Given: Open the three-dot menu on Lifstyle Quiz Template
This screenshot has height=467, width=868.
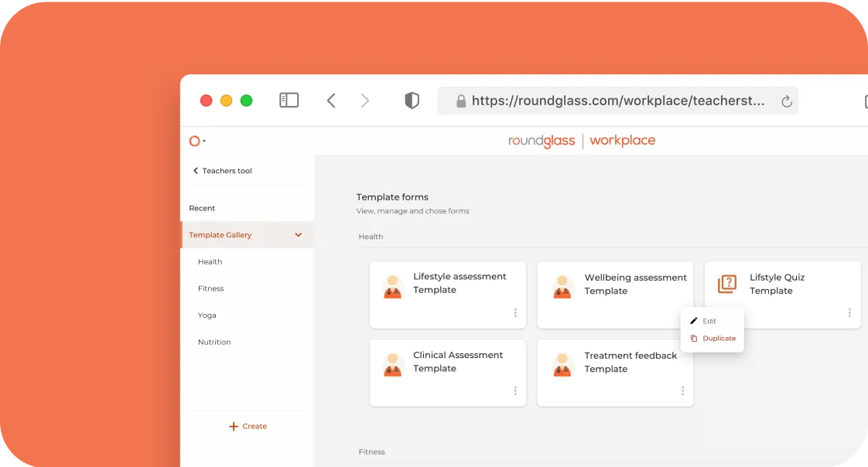Looking at the screenshot, I should click(x=849, y=313).
